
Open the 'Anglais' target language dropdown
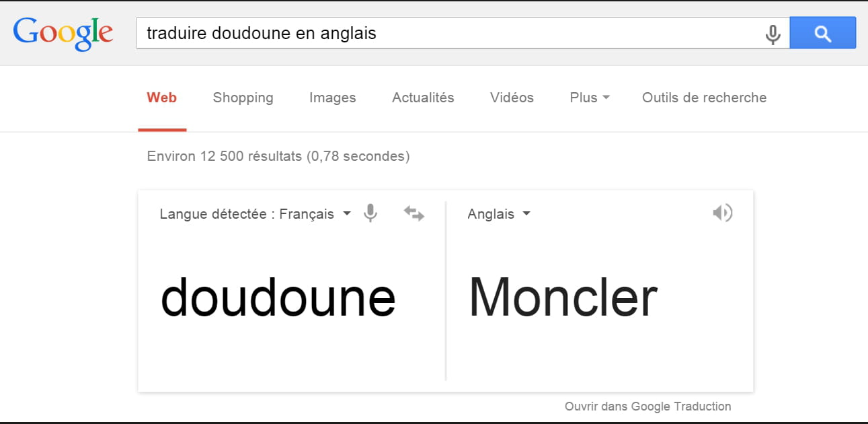[499, 213]
